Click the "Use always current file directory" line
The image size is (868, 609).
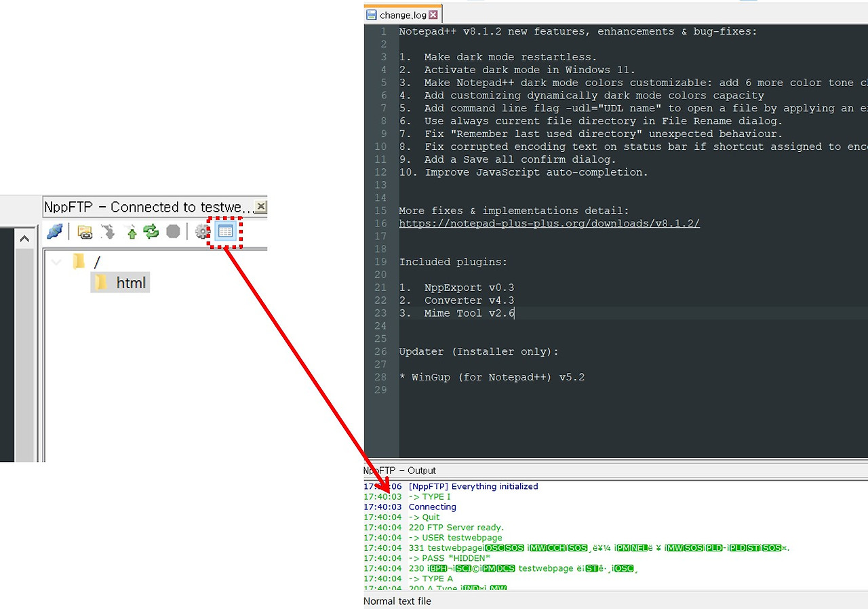point(591,121)
